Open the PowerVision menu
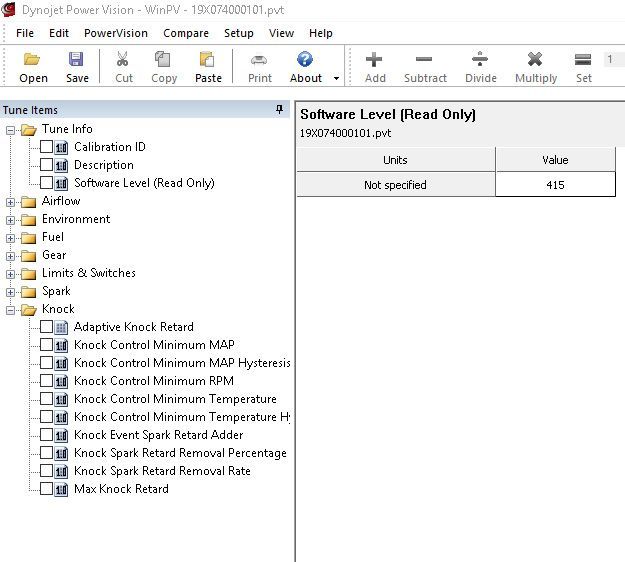625x562 pixels. tap(115, 33)
